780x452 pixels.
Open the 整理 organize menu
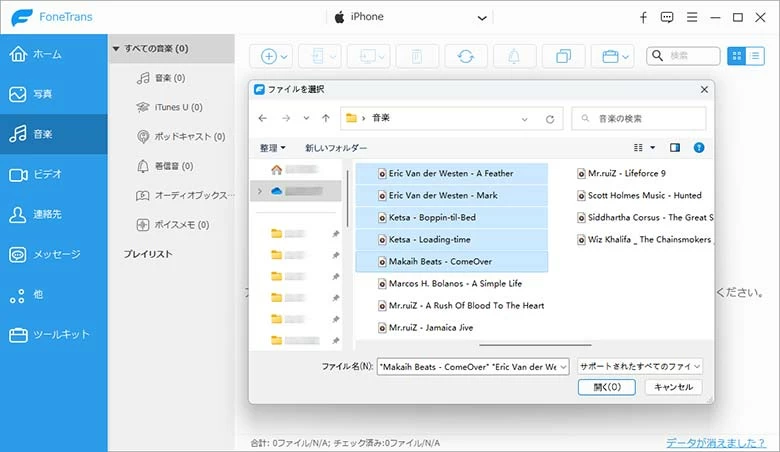click(x=272, y=148)
